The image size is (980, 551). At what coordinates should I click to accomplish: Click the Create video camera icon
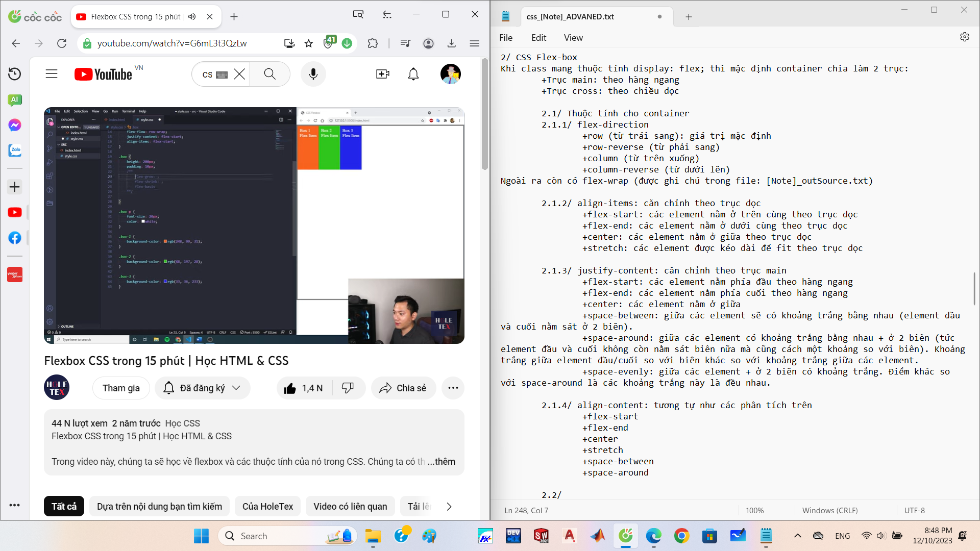(383, 74)
